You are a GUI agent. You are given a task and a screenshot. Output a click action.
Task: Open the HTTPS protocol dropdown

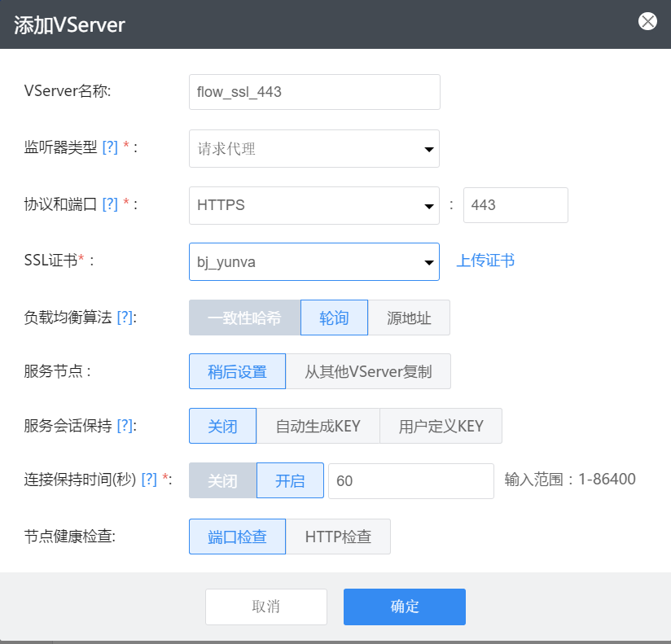[x=314, y=205]
